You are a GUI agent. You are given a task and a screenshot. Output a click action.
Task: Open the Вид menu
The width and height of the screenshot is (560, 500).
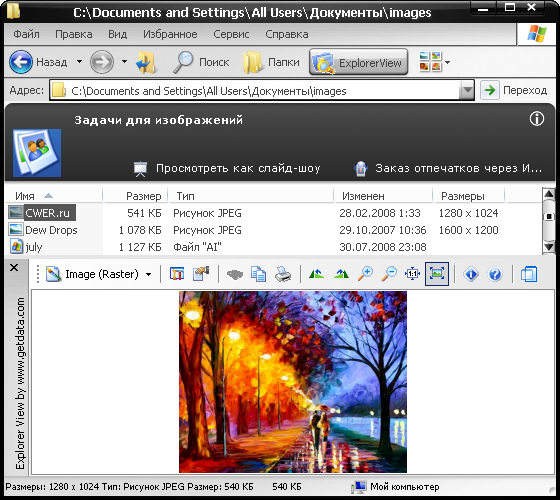(x=118, y=34)
